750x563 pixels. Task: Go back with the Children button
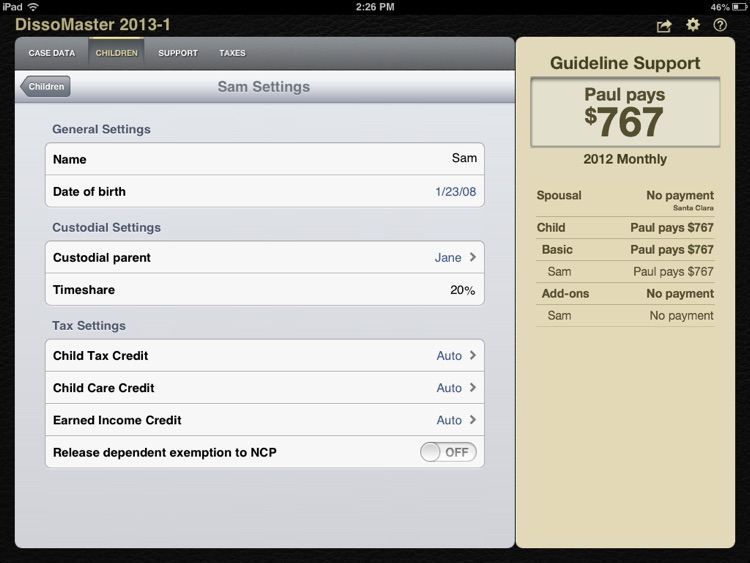coord(45,87)
